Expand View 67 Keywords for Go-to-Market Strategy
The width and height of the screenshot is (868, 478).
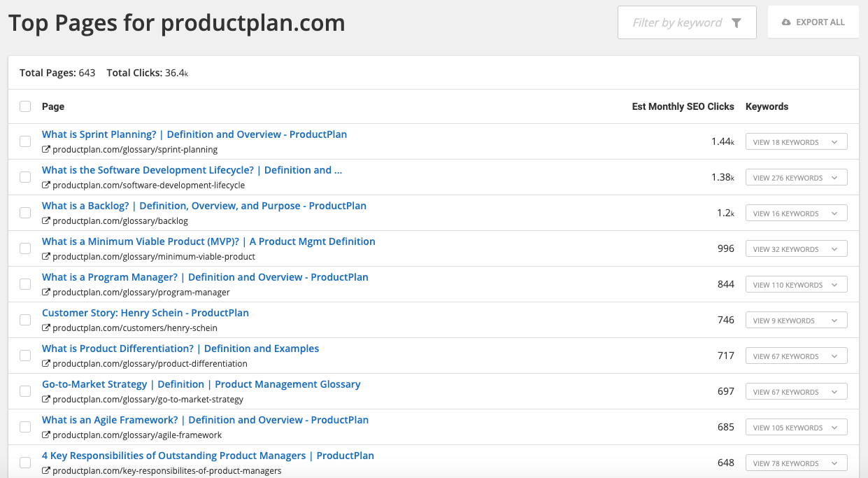pyautogui.click(x=796, y=392)
